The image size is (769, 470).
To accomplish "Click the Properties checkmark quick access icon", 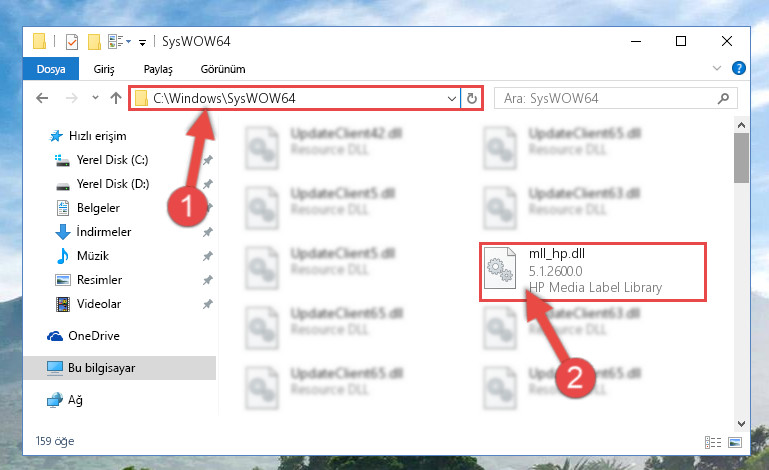I will (x=72, y=42).
